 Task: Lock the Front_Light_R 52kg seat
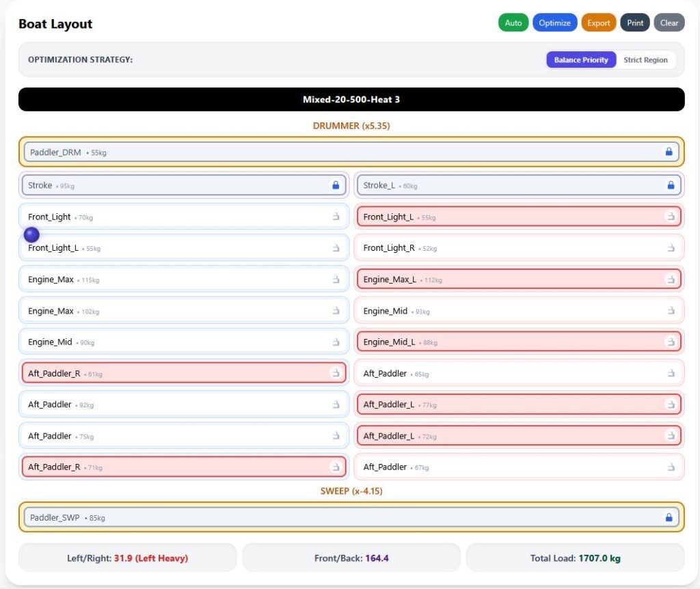(x=671, y=248)
